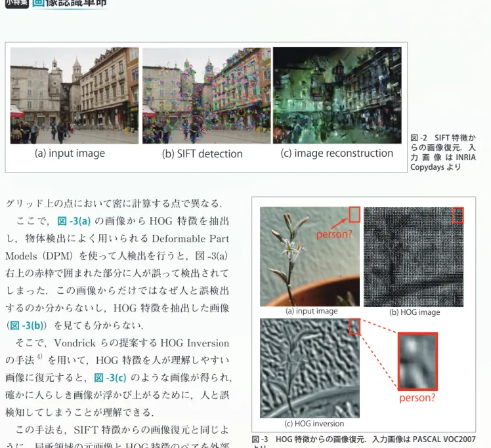The width and height of the screenshot is (491, 448).
Task: Click the 図-3(a) reference link
Action: (74, 221)
